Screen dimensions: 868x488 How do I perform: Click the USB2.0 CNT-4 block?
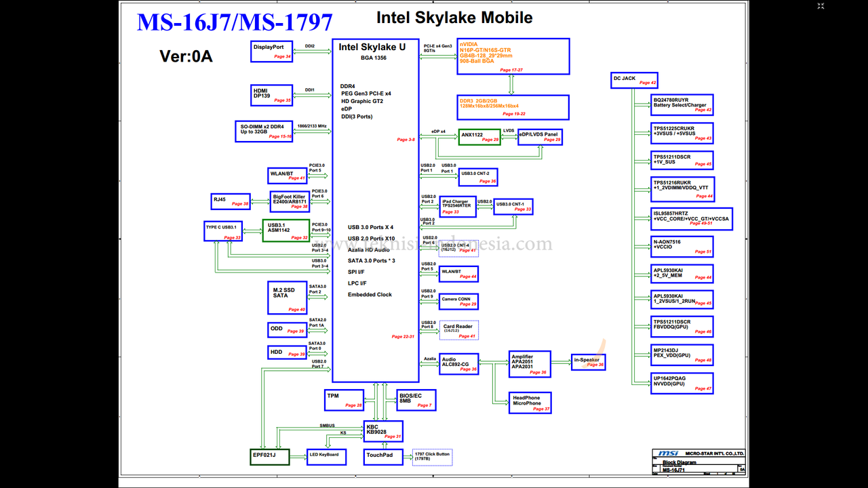458,248
